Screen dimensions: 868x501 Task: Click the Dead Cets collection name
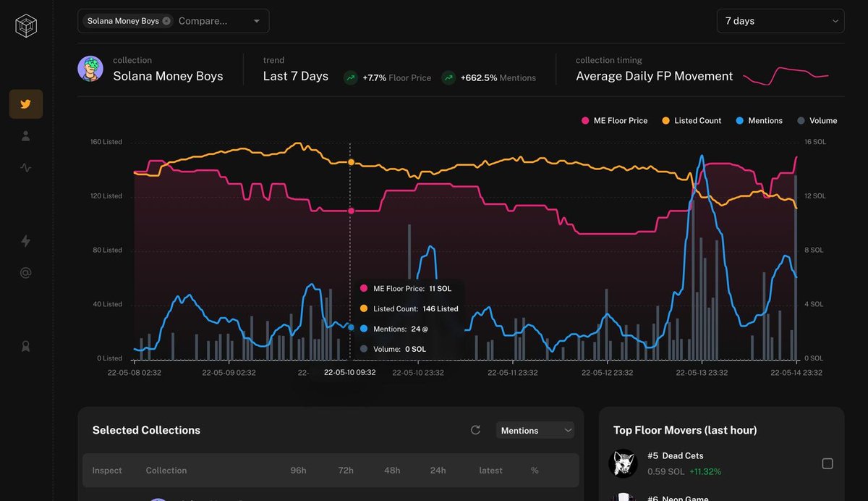point(683,456)
